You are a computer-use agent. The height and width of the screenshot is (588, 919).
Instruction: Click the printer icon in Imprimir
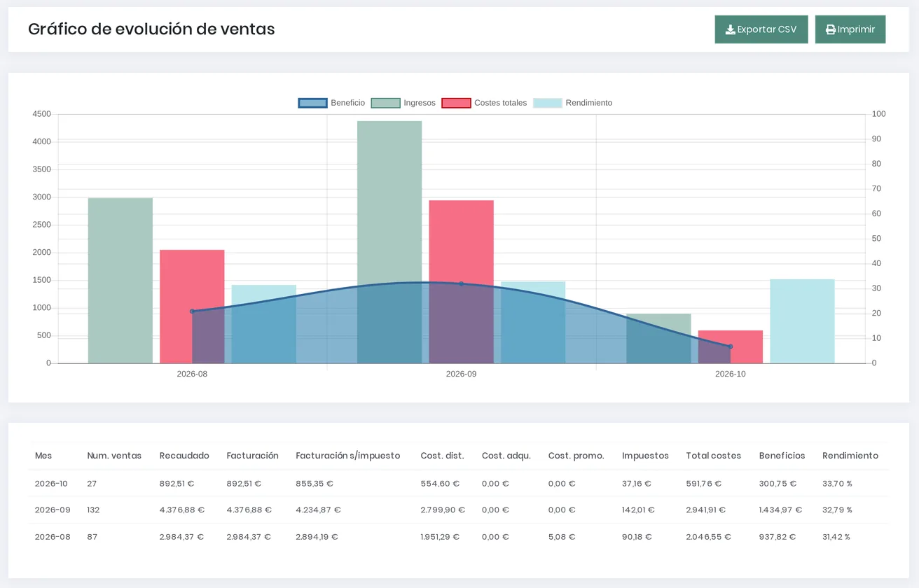[x=831, y=29]
